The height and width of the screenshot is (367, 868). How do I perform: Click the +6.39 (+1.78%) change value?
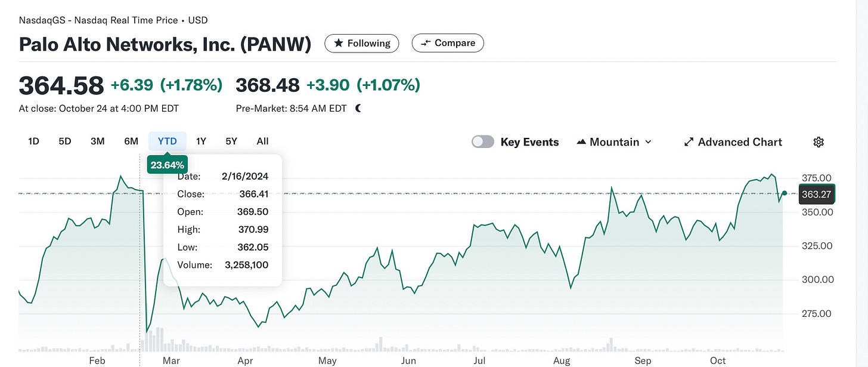point(167,85)
